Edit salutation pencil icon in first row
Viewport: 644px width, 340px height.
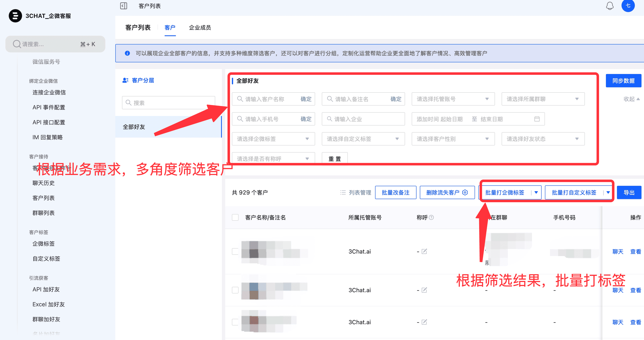pyautogui.click(x=424, y=251)
